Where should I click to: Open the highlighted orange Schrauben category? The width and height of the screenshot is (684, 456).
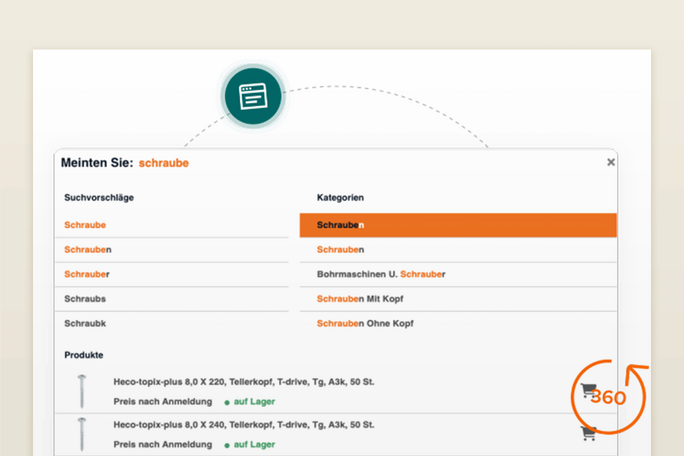458,225
